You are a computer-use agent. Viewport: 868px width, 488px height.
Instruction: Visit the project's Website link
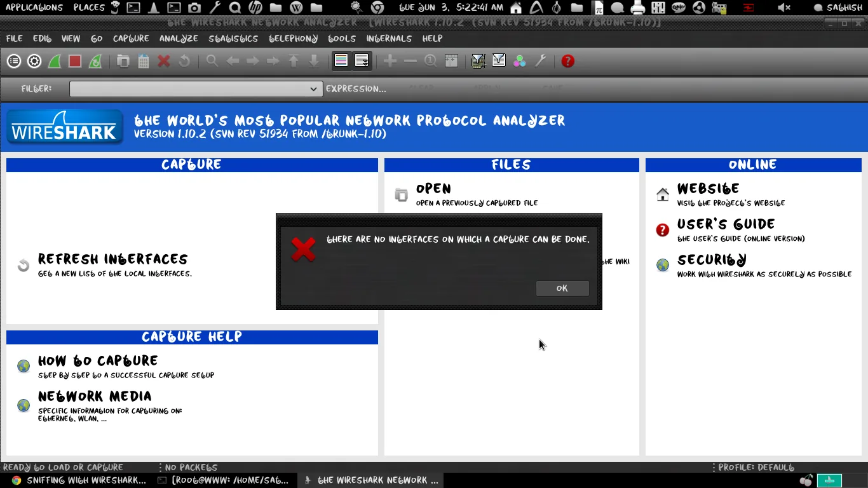[x=708, y=189]
